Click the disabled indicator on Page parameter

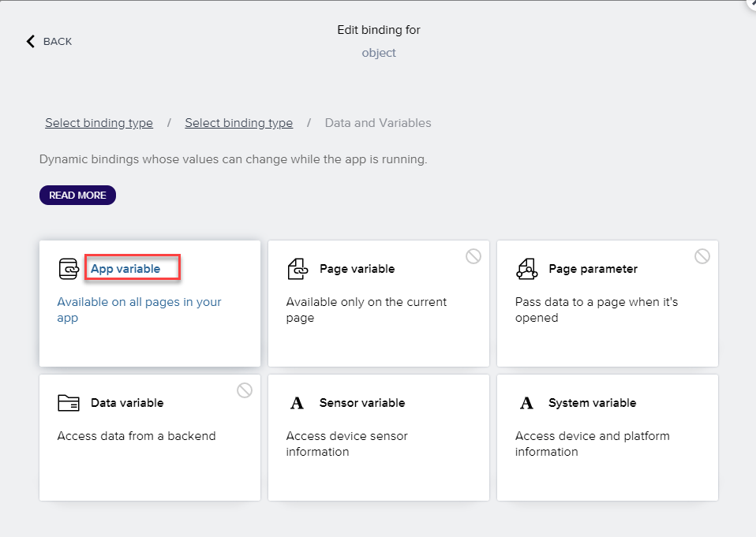pyautogui.click(x=702, y=256)
